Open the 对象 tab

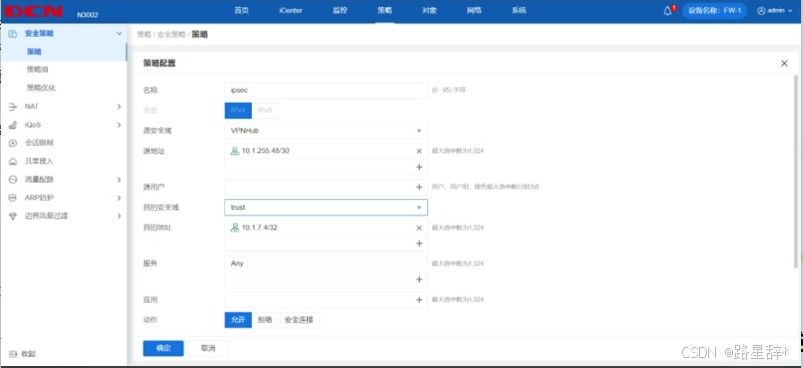pyautogui.click(x=429, y=11)
